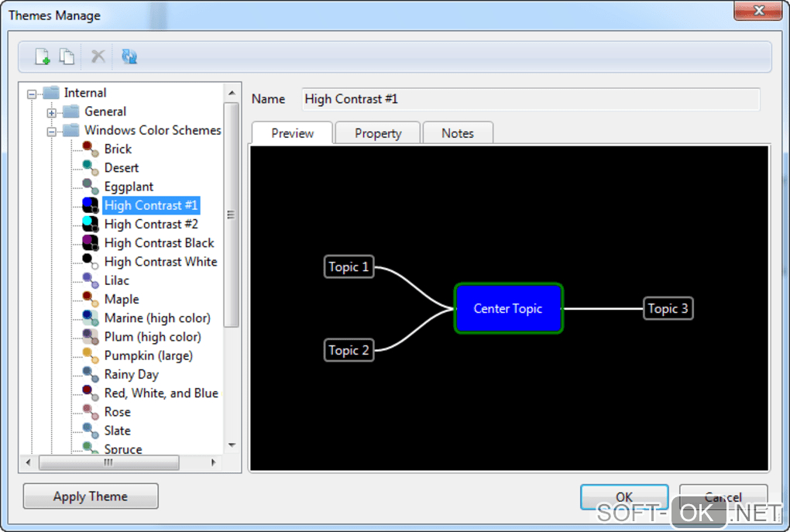Open the Property tab
Screen dimensions: 790x532
pos(378,133)
